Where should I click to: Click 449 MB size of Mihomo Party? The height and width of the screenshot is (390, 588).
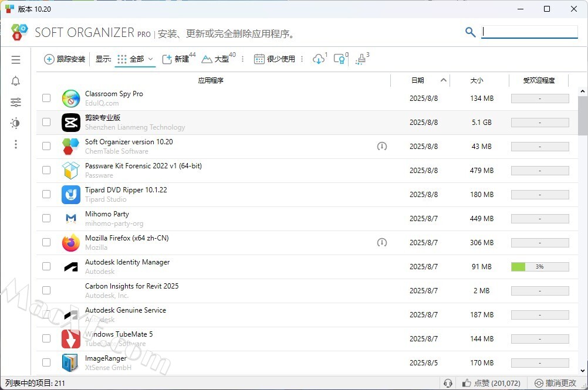point(482,218)
